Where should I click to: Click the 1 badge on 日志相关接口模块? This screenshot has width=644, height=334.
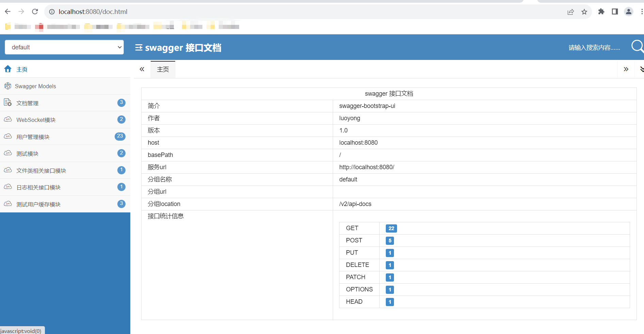121,187
